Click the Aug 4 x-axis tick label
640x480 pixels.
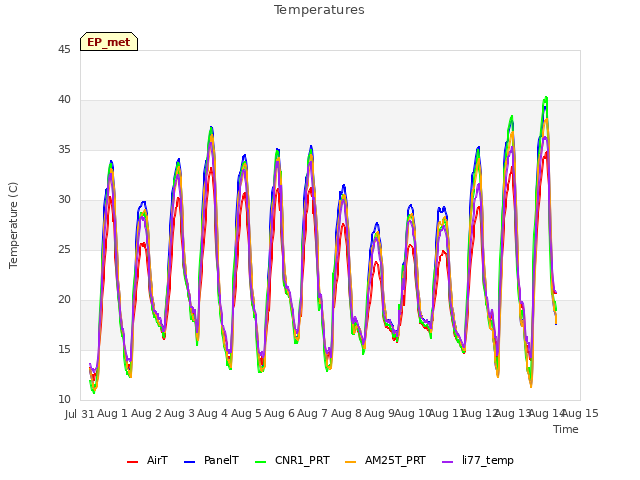(x=212, y=413)
